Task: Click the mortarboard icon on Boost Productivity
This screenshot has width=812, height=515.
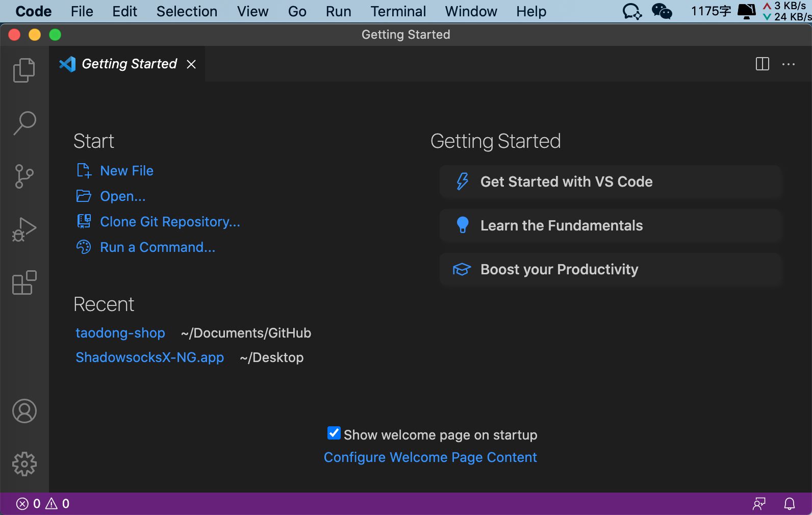Action: point(462,269)
